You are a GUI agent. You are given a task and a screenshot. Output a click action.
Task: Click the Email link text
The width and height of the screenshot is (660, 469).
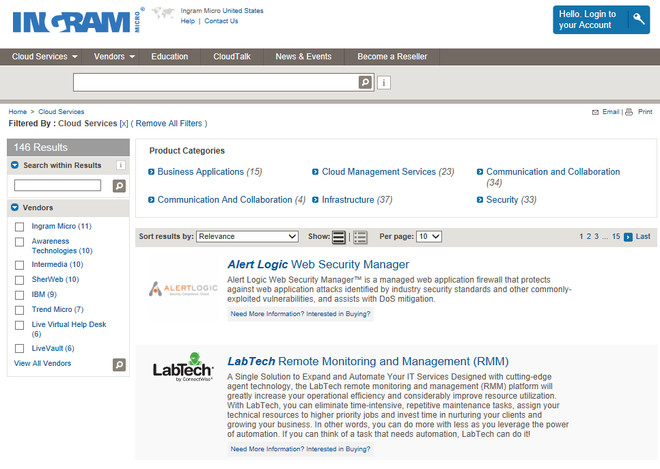coord(611,112)
